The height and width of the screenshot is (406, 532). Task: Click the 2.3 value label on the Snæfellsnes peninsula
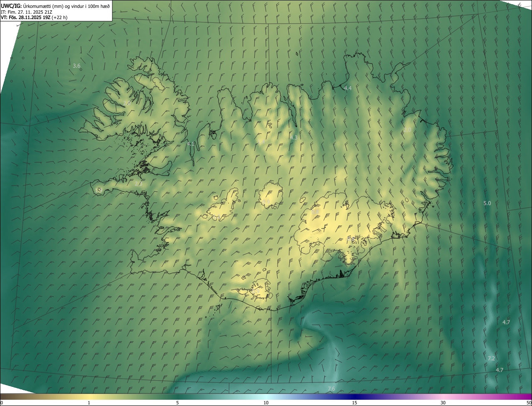[x=138, y=183]
